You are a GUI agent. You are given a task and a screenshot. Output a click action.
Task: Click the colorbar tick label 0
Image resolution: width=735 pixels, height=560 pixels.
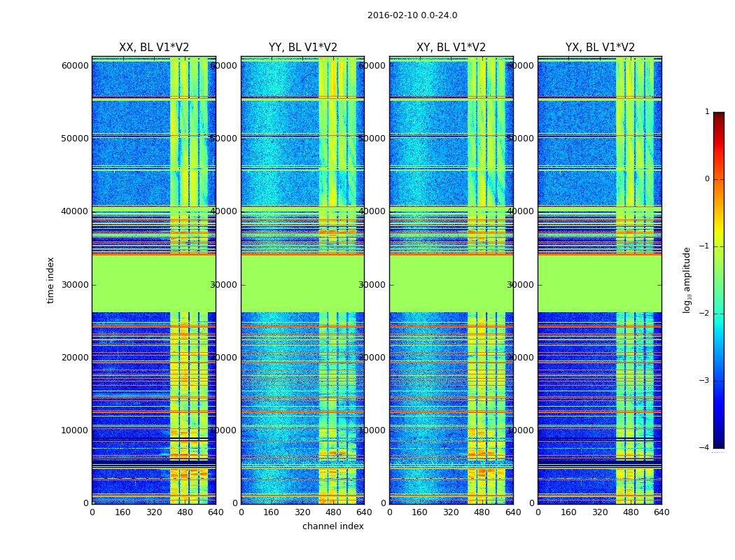point(706,179)
